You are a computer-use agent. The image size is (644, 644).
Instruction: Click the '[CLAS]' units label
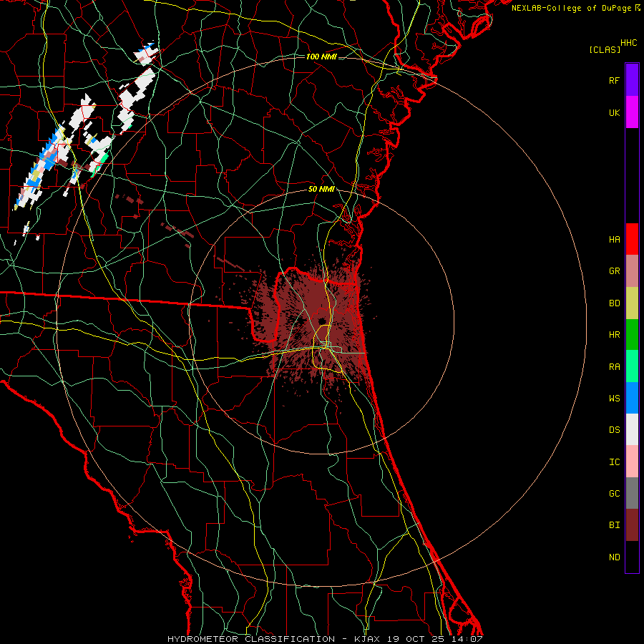(x=605, y=50)
